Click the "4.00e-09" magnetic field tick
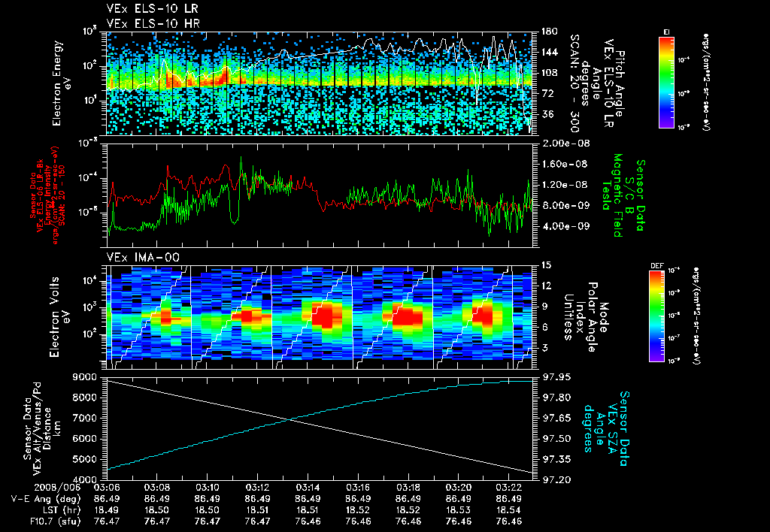Screen dimensions: 770x532 565,226
